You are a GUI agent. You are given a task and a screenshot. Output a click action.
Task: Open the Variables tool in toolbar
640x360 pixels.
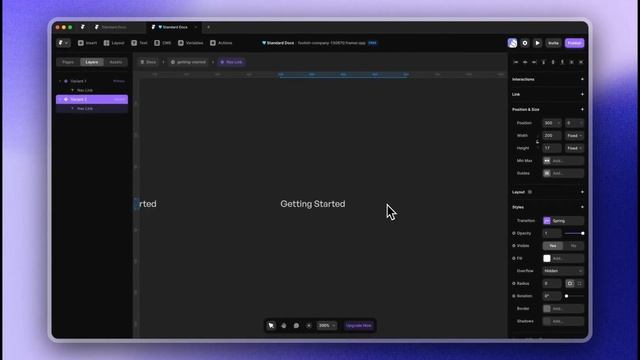(190, 43)
